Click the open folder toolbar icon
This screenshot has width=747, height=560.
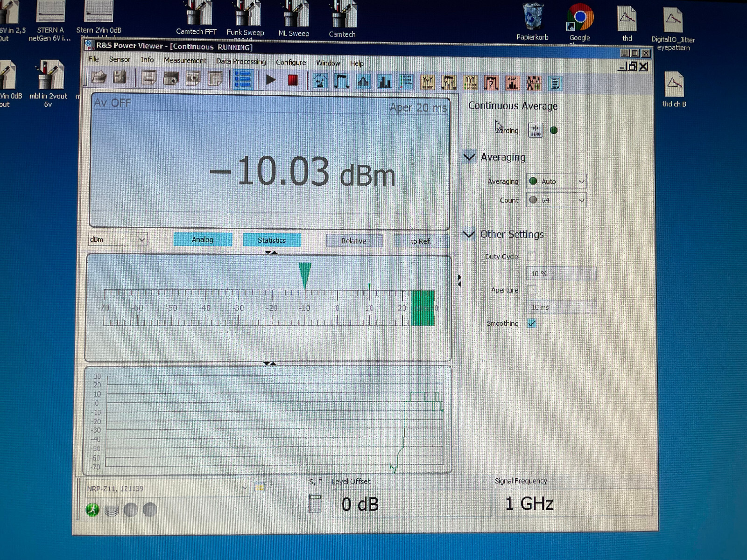pos(99,77)
